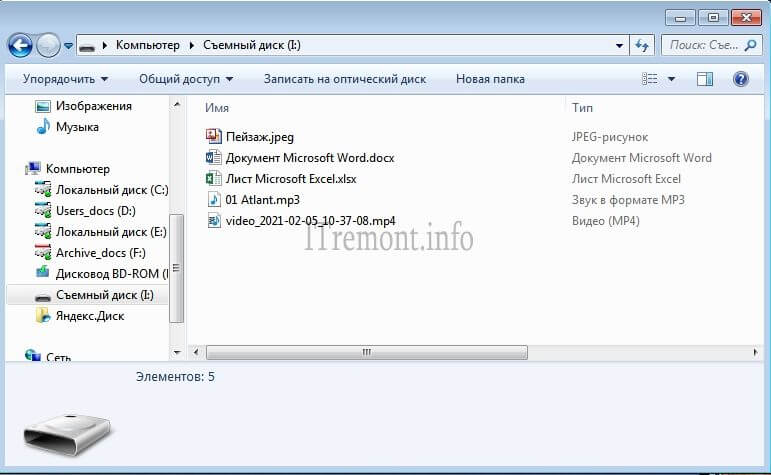Click the refresh address bar icon
This screenshot has width=771, height=475.
pos(643,45)
